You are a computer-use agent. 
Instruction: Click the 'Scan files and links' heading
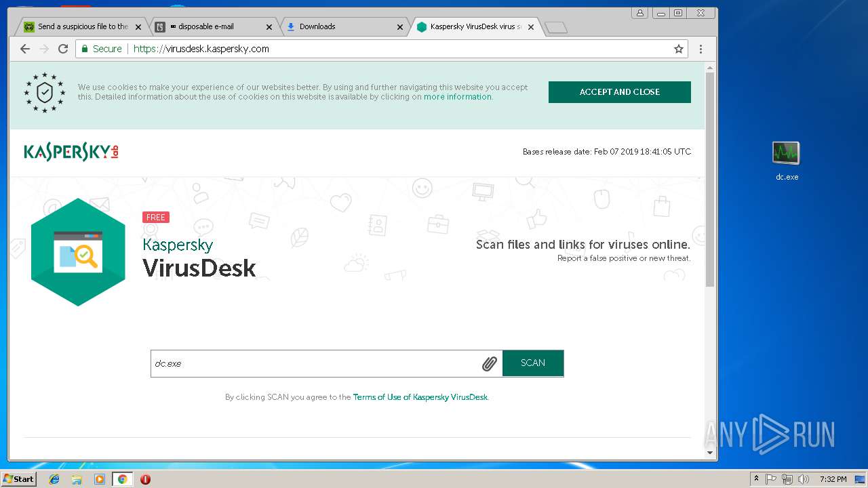coord(583,245)
